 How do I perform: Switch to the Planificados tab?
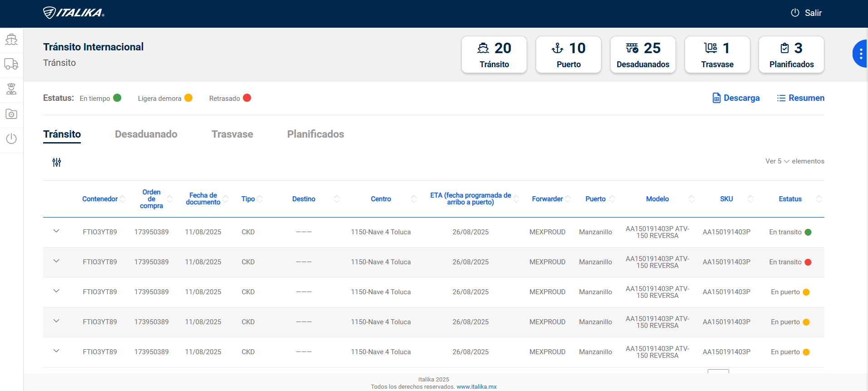316,134
